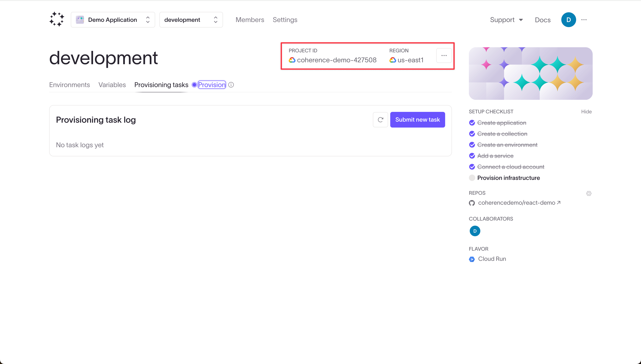
Task: Click the three-dot menu icon on project card
Action: (444, 56)
